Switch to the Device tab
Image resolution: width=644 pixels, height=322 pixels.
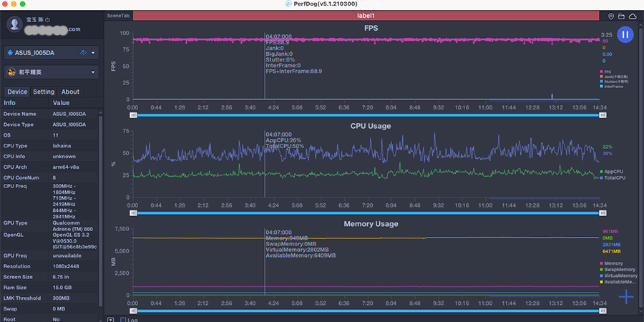[17, 92]
